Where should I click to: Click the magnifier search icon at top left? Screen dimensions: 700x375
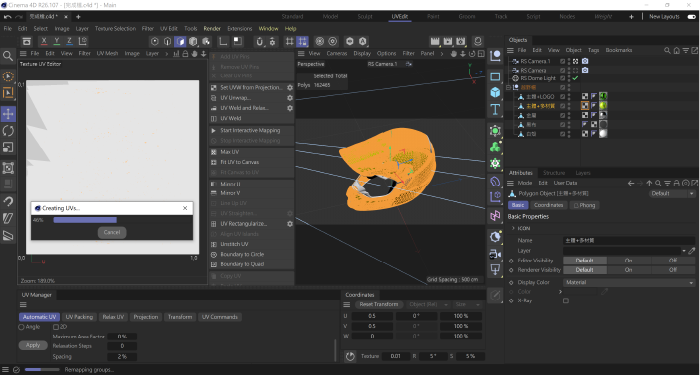8,56
